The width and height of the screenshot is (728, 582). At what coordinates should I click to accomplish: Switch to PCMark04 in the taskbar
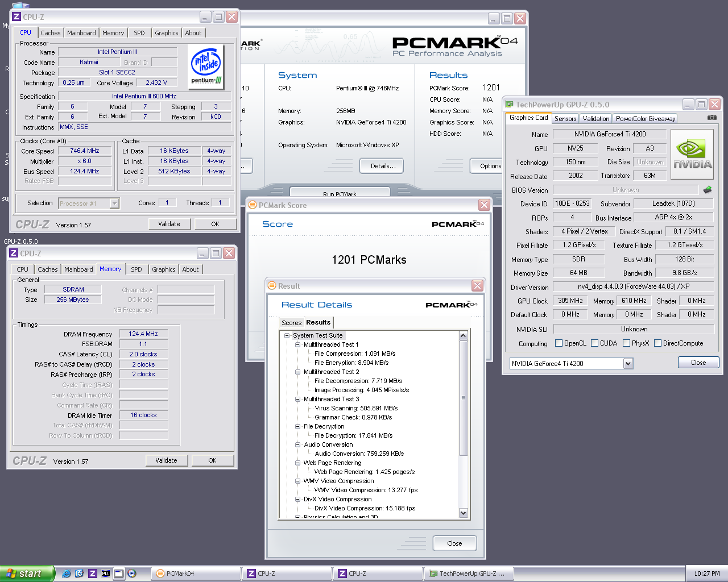tap(196, 573)
